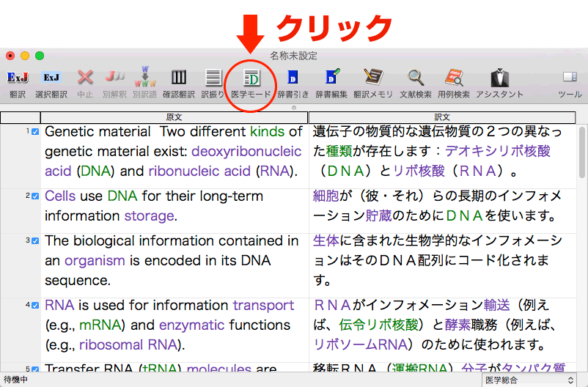The image size is (588, 387).
Task: Click the 訳文 column header
Action: click(x=442, y=117)
